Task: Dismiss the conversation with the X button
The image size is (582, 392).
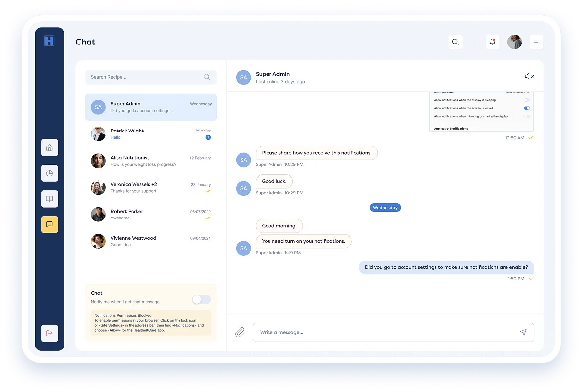Action: [x=534, y=76]
